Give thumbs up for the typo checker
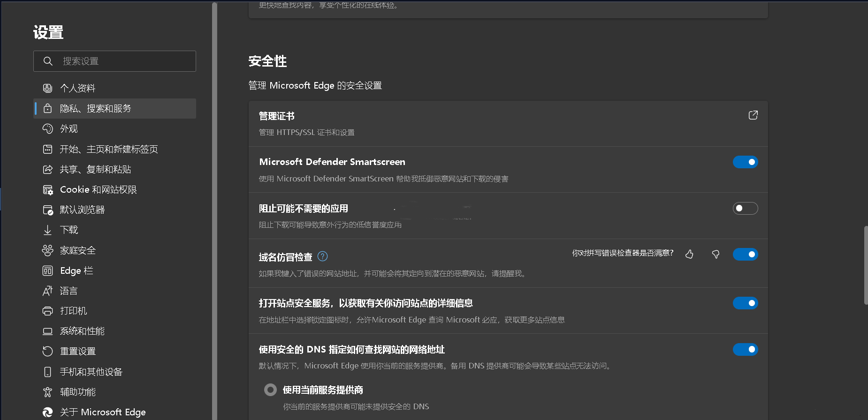The width and height of the screenshot is (868, 420). (x=689, y=254)
